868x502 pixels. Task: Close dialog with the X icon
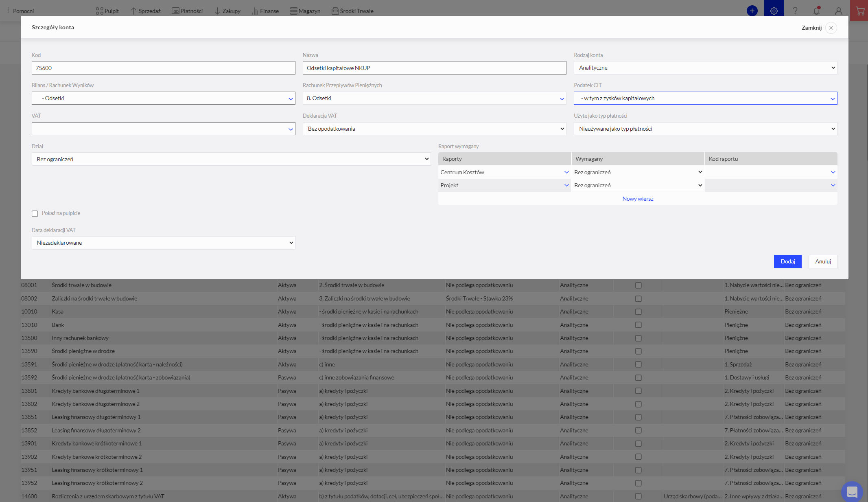click(831, 28)
